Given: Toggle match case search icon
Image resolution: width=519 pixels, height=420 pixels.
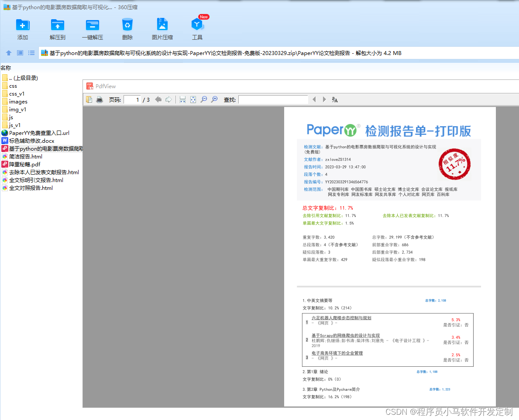Looking at the screenshot, I should coord(335,100).
